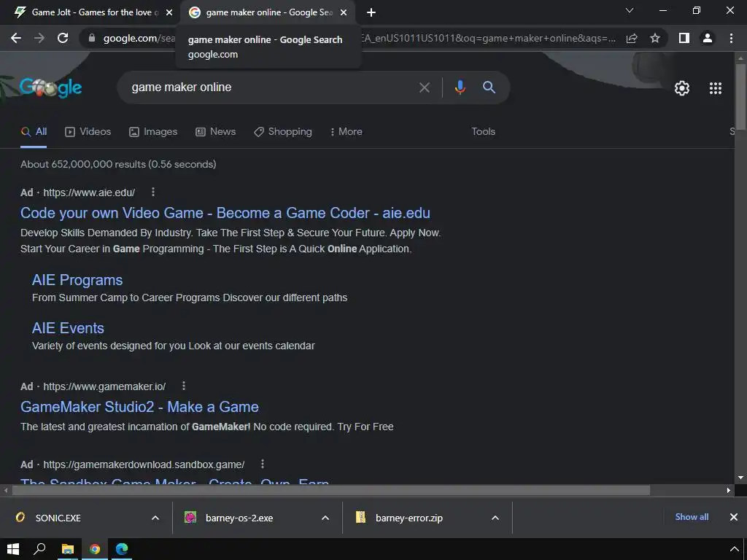
Task: Click the scroll-down arrow of page
Action: coord(740,478)
